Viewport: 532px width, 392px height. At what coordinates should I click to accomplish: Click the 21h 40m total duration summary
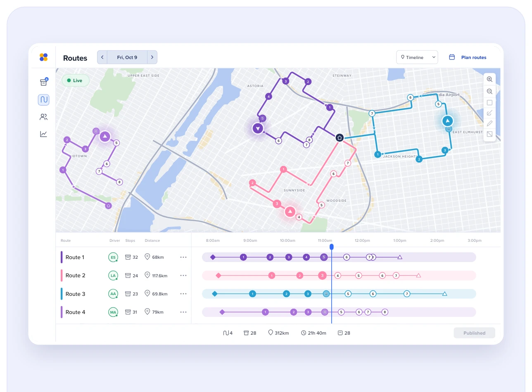click(314, 333)
